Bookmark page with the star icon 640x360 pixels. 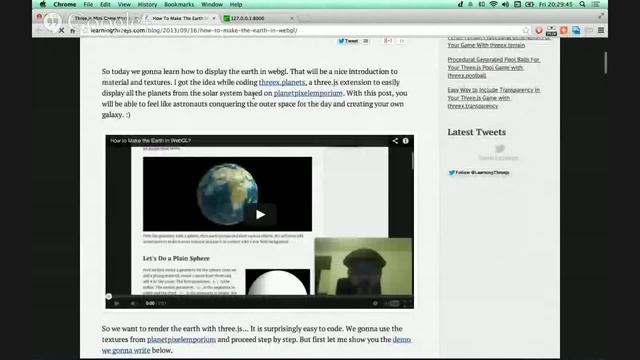coord(526,30)
